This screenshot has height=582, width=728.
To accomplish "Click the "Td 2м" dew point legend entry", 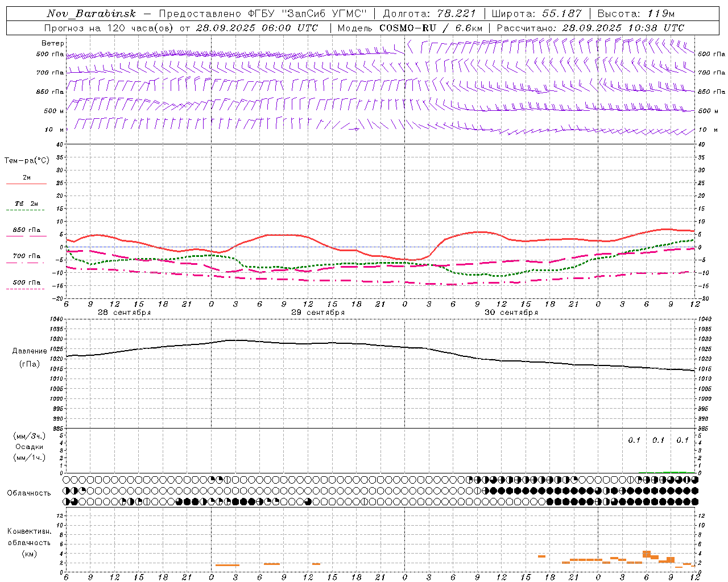I will [27, 203].
